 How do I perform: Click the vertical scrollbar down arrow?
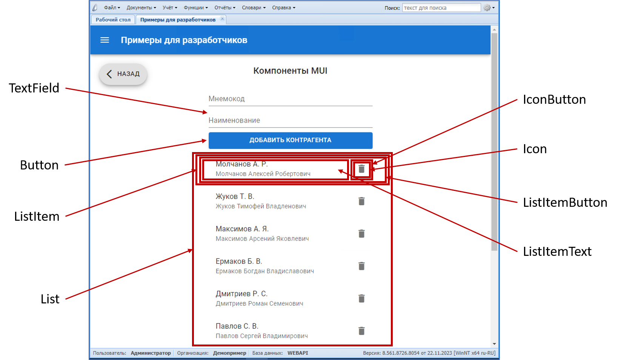494,344
